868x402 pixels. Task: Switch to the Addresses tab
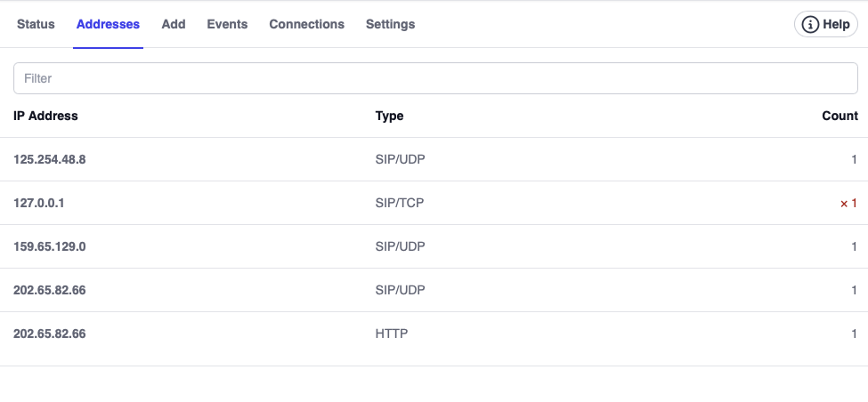click(x=108, y=25)
